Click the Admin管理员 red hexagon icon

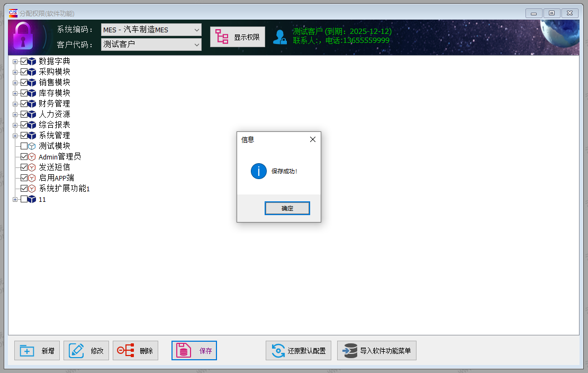coord(32,157)
